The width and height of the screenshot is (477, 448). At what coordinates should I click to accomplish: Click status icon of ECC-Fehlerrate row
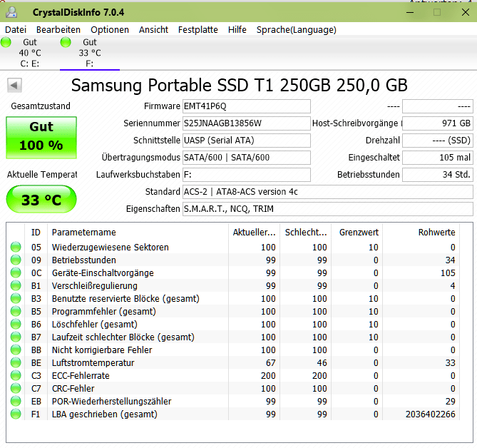pos(16,375)
